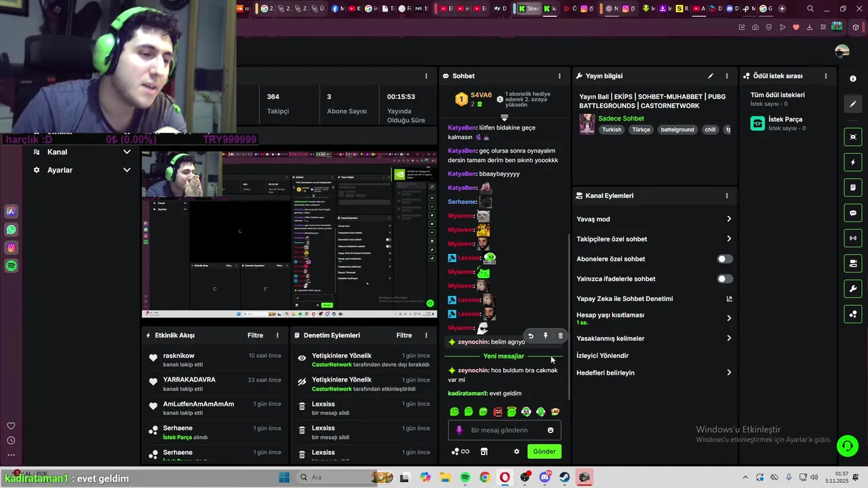
Task: Open WhatsApp in the browser sidebar
Action: (x=12, y=230)
